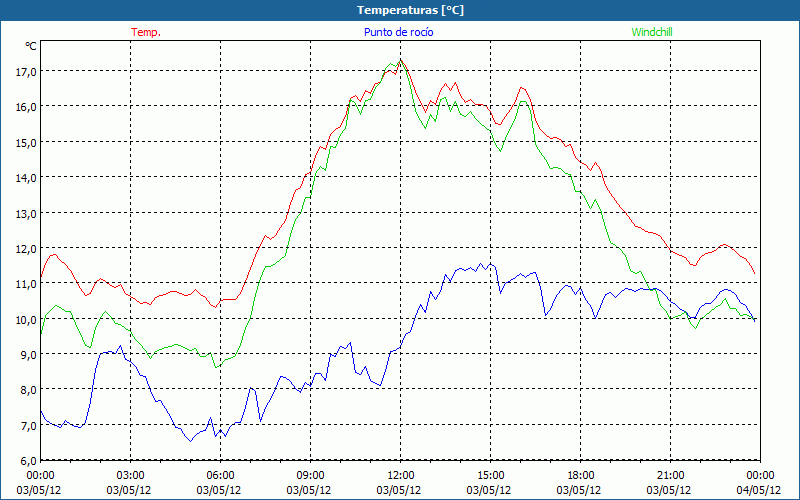
Task: Select the 06:00 time axis label
Action: 220,475
